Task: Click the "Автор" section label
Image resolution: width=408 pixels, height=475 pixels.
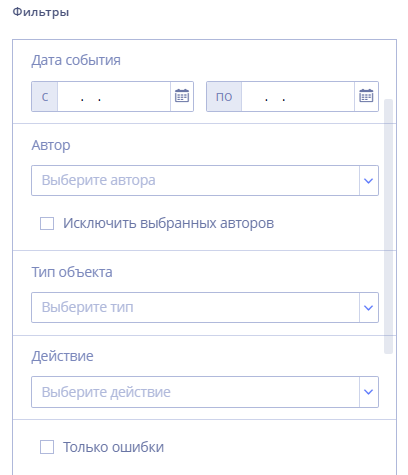Action: pos(51,145)
